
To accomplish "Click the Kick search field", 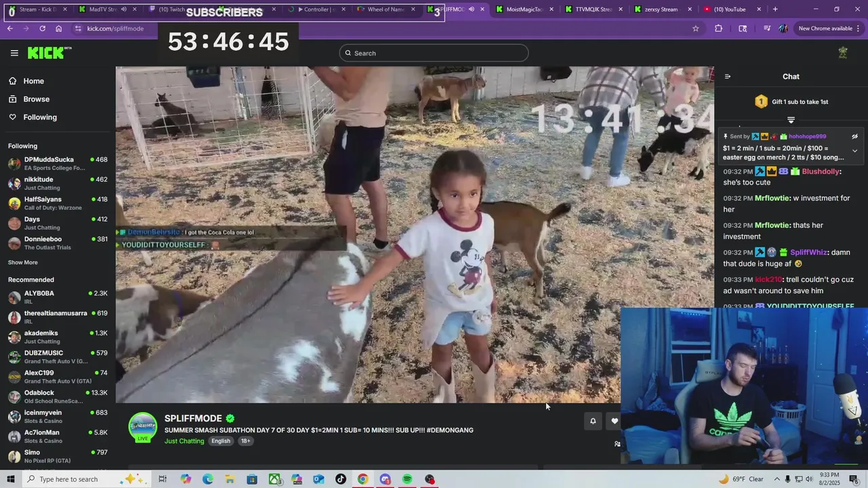I will [x=434, y=53].
